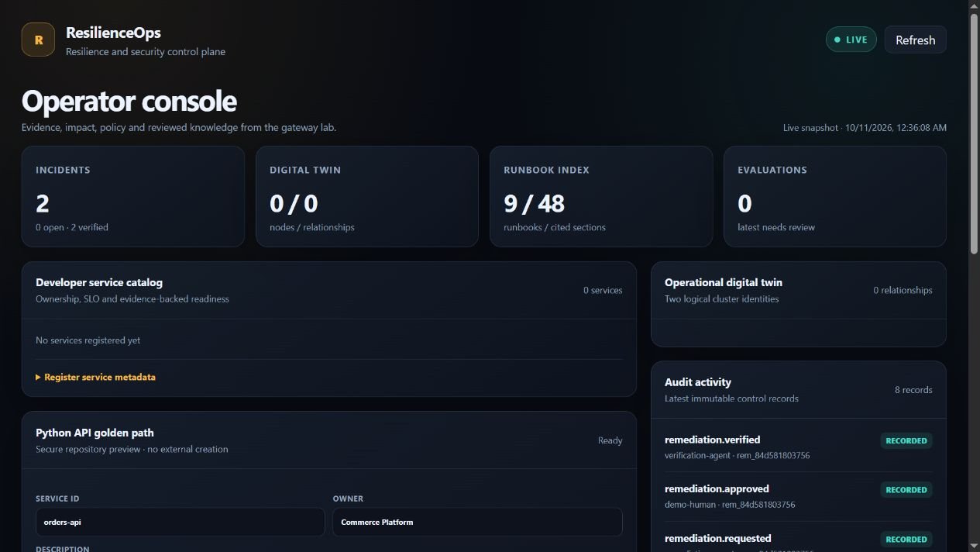This screenshot has height=552, width=980.
Task: Click the 9 / 48 runbooks value
Action: pyautogui.click(x=534, y=204)
